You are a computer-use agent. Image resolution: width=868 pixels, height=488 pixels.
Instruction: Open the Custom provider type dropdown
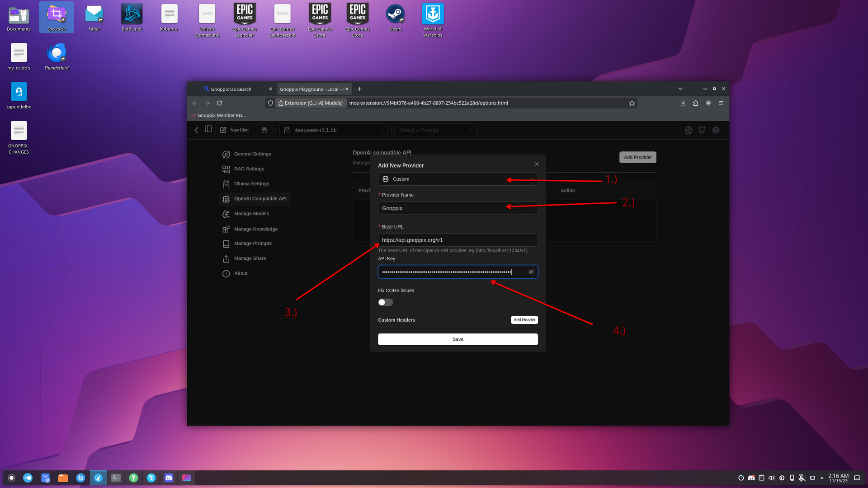click(x=458, y=179)
